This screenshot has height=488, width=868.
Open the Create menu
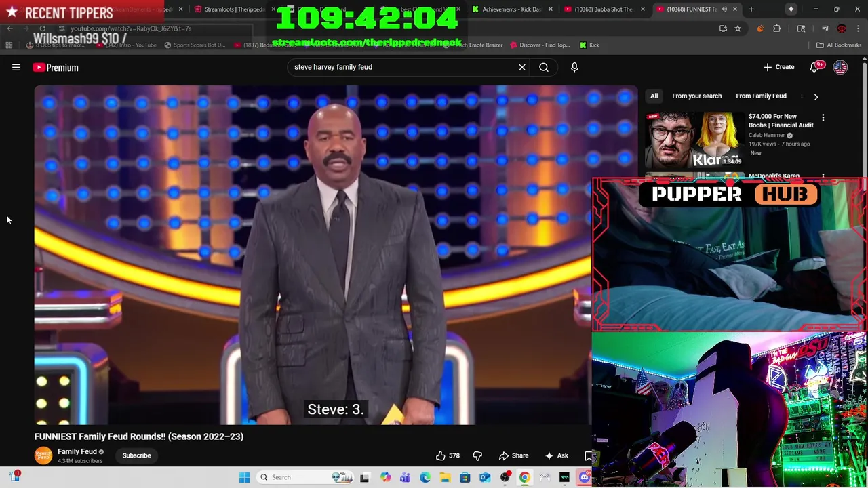pyautogui.click(x=778, y=67)
